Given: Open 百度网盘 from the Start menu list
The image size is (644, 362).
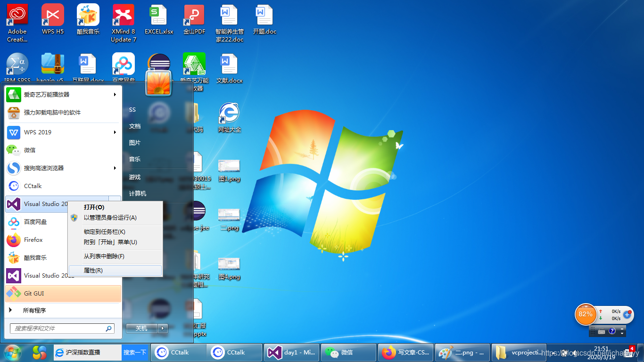Looking at the screenshot, I should 36,222.
